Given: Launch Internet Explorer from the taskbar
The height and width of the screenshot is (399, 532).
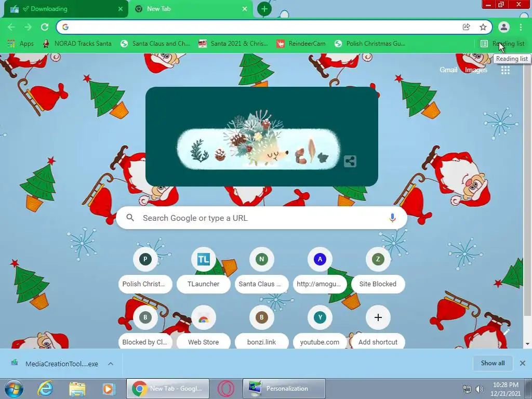Looking at the screenshot, I should coord(45,389).
